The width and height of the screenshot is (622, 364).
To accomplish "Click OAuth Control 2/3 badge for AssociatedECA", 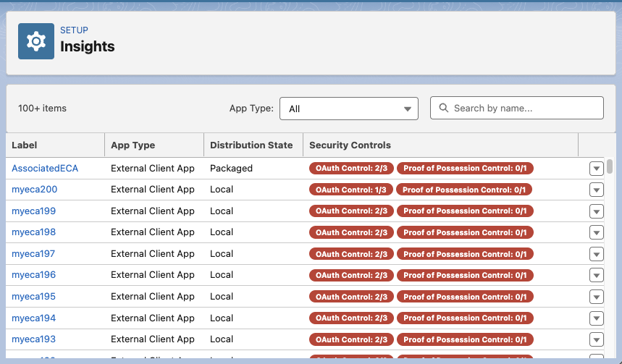I will pos(351,168).
